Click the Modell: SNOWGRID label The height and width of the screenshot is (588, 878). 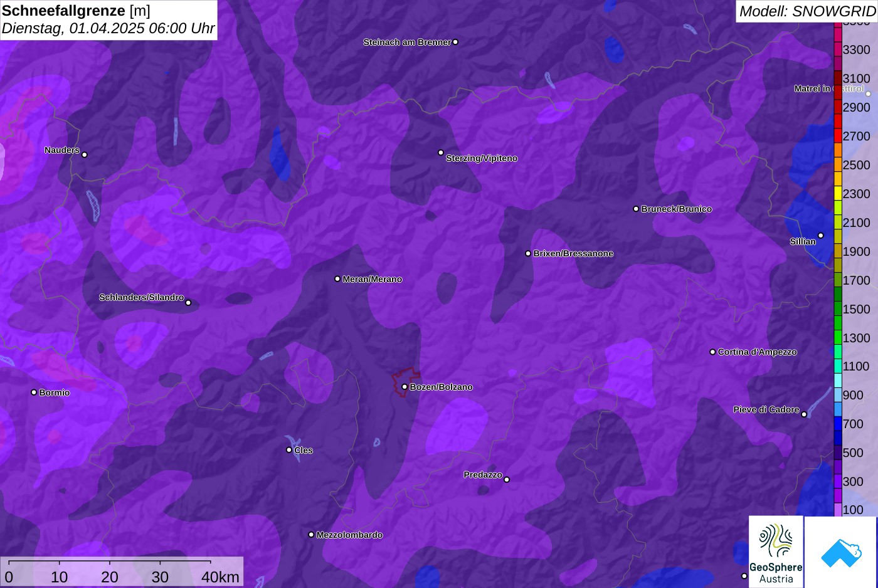click(808, 11)
